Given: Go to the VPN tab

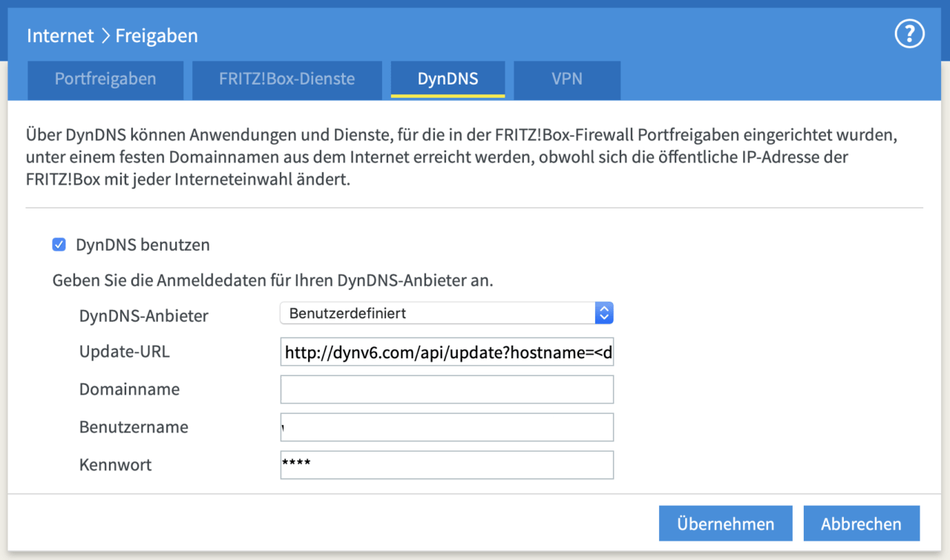Looking at the screenshot, I should 566,79.
